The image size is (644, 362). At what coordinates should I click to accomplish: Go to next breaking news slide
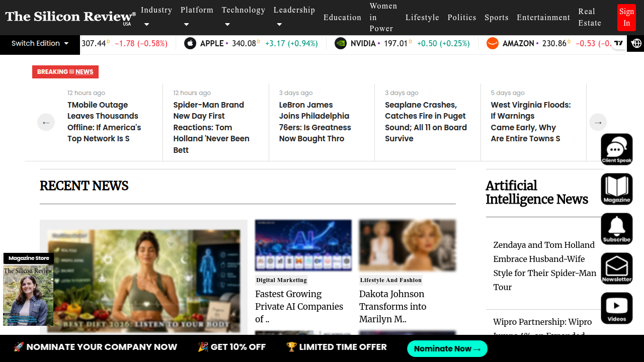click(x=598, y=122)
